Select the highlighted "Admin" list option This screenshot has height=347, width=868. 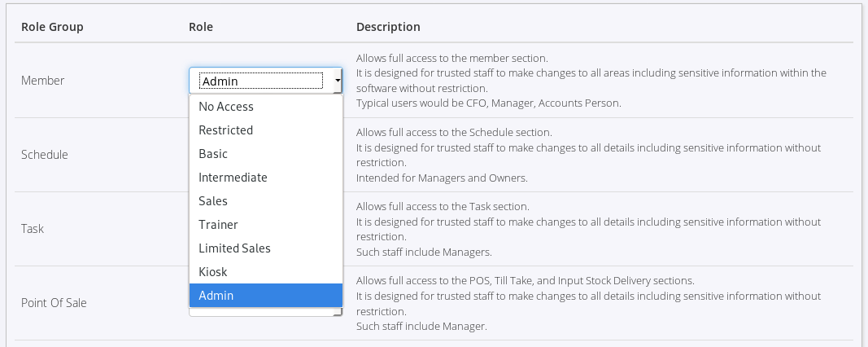click(216, 296)
